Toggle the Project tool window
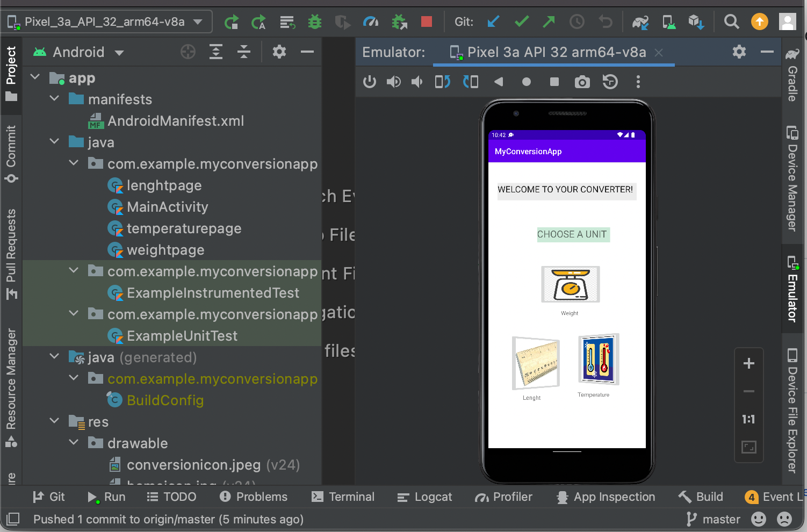807x532 pixels. [11, 73]
